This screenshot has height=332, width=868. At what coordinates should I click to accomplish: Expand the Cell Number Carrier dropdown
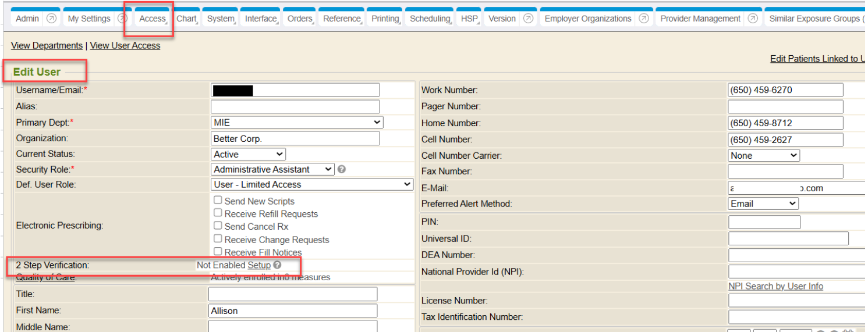pyautogui.click(x=764, y=156)
